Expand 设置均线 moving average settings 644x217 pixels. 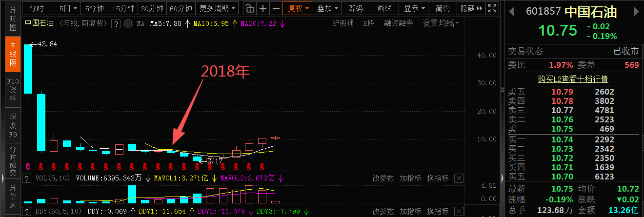[441, 23]
